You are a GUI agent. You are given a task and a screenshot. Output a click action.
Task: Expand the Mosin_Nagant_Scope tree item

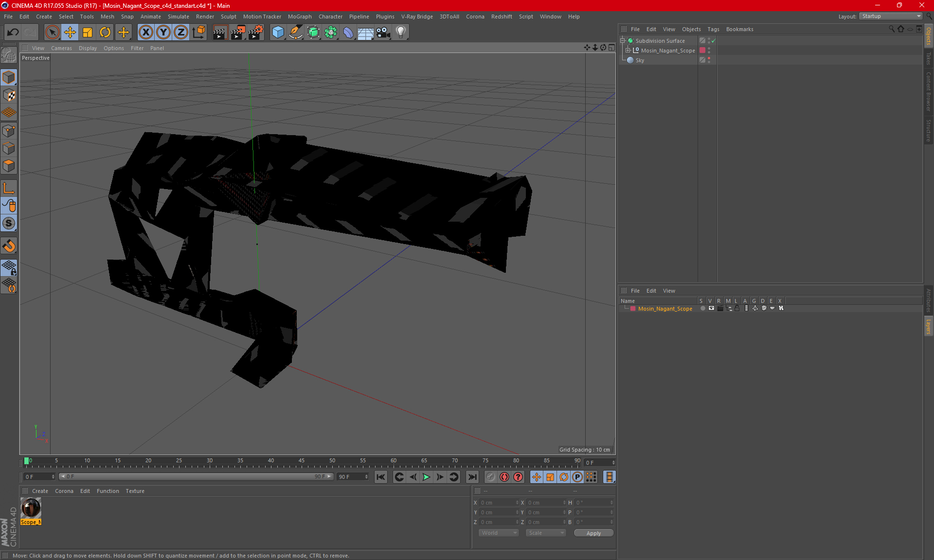[x=628, y=50]
